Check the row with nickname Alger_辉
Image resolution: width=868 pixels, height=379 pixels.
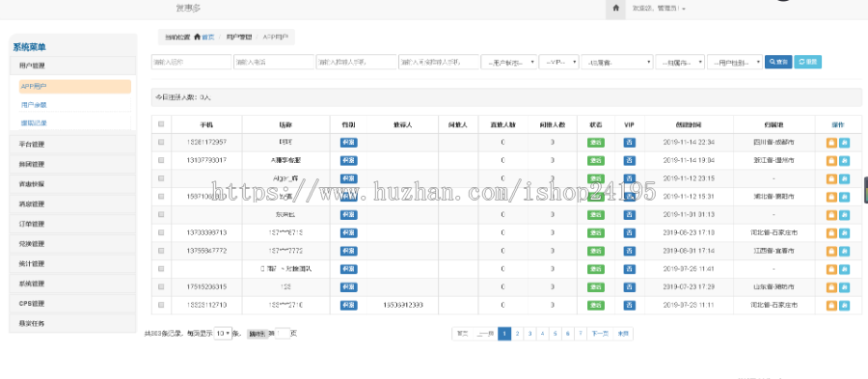point(161,178)
